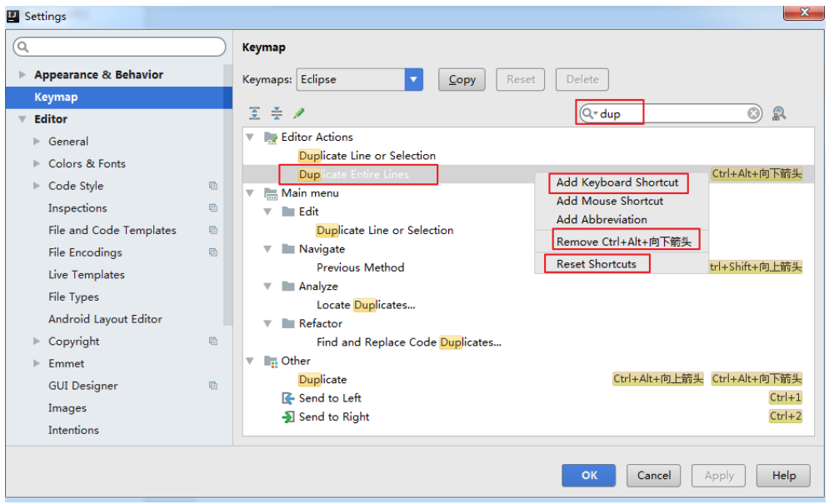829x504 pixels.
Task: Click the Send to Left arrow icon
Action: point(287,398)
